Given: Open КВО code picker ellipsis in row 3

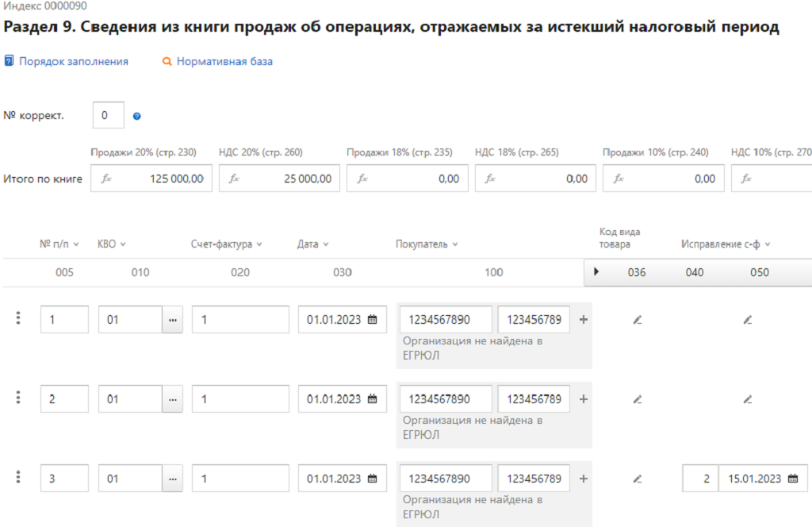Looking at the screenshot, I should 172,479.
